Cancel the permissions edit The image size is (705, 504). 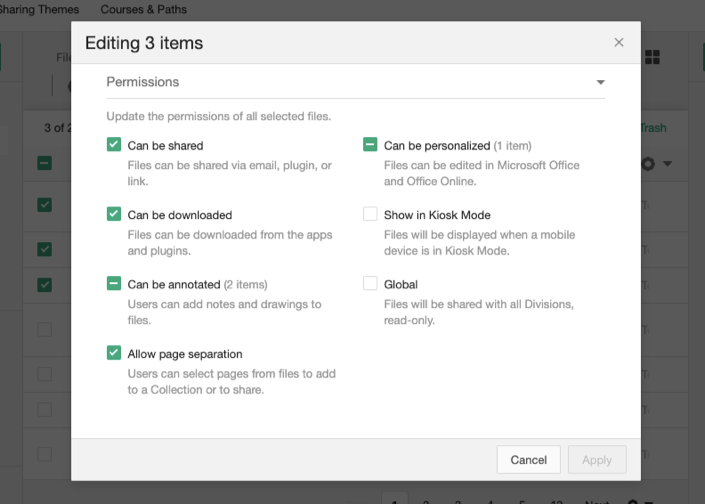point(529,459)
